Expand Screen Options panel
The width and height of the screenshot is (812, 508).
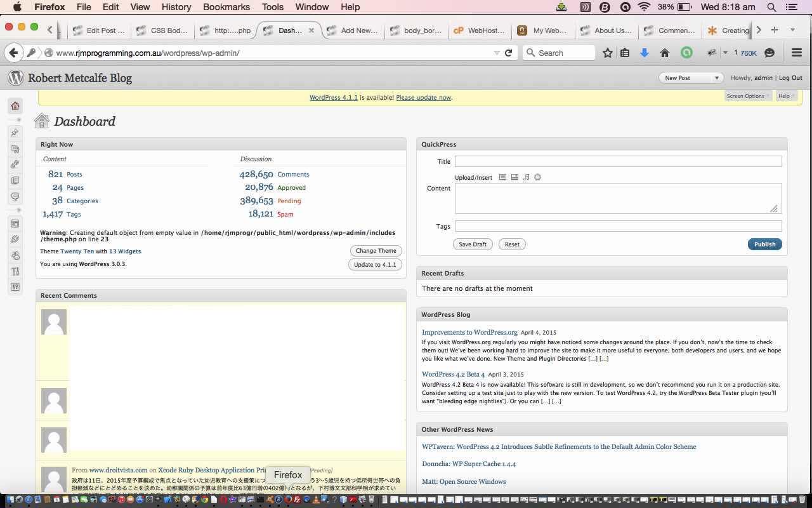[x=748, y=96]
